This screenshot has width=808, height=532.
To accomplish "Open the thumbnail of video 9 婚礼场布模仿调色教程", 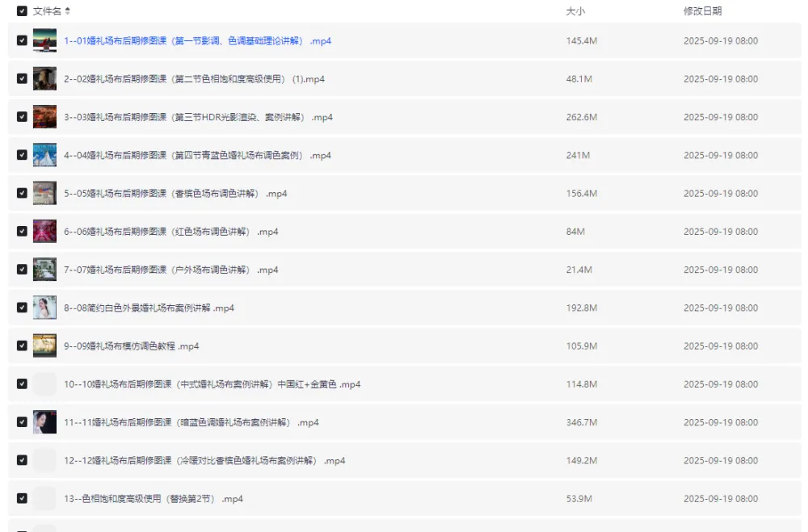I will click(44, 346).
